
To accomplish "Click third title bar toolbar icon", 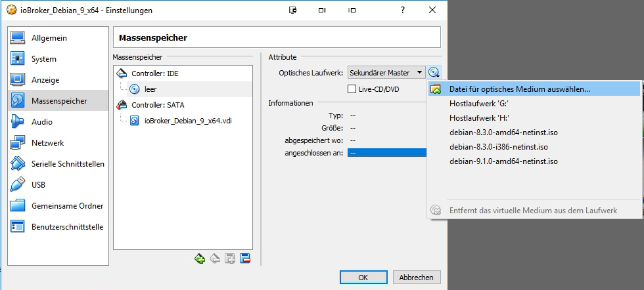I will click(x=352, y=10).
